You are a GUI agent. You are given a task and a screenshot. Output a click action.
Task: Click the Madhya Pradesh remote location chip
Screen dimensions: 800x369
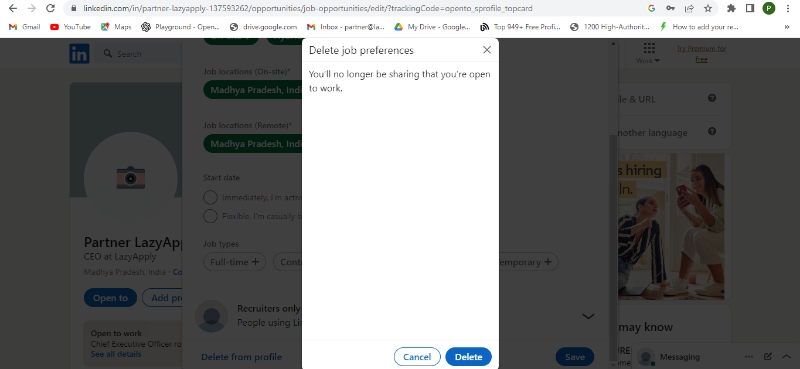(253, 144)
